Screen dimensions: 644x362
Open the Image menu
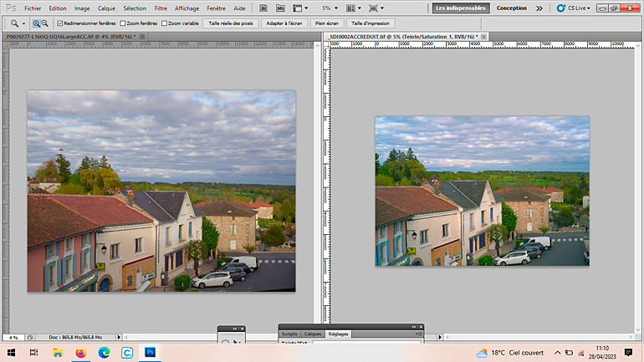pyautogui.click(x=82, y=8)
